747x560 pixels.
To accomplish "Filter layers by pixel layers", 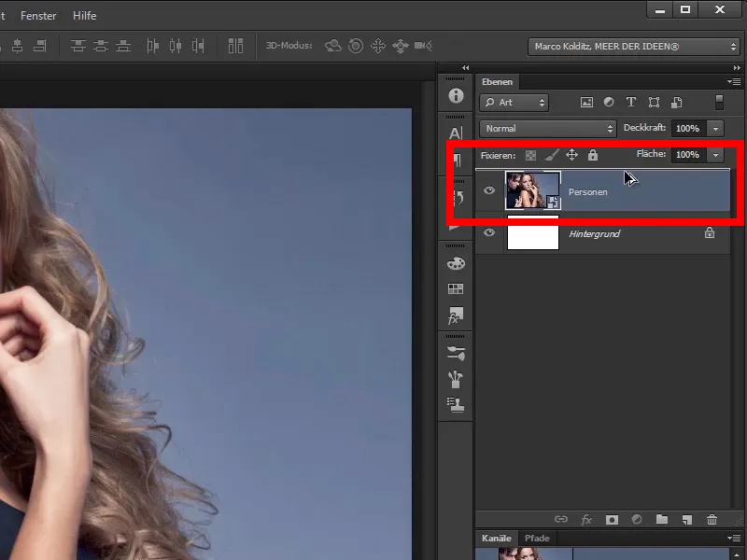I will tap(586, 103).
